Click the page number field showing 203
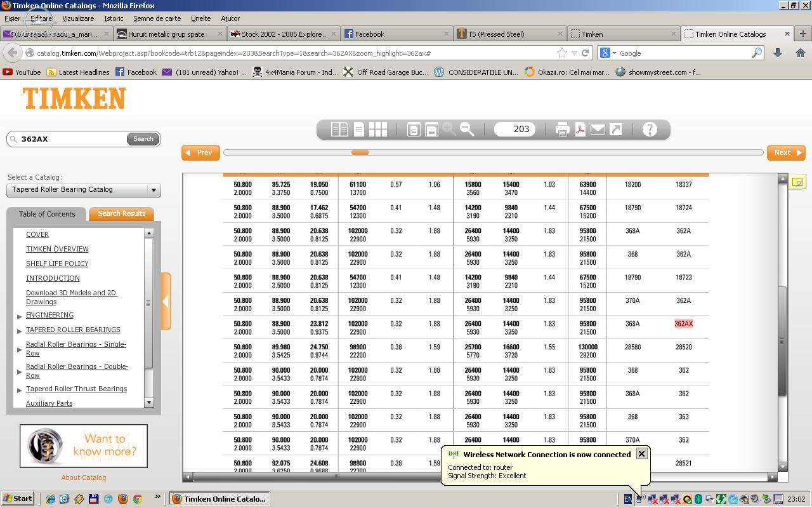The width and height of the screenshot is (812, 508). (516, 130)
